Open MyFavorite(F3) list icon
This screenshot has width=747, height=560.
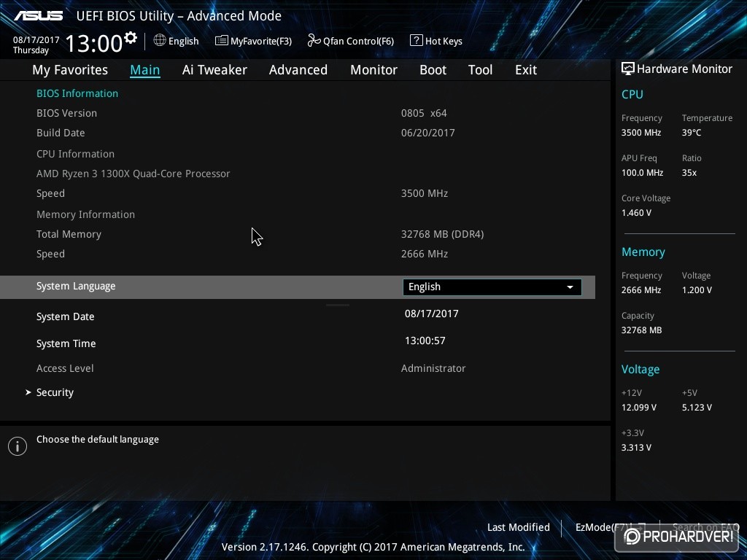click(x=222, y=41)
